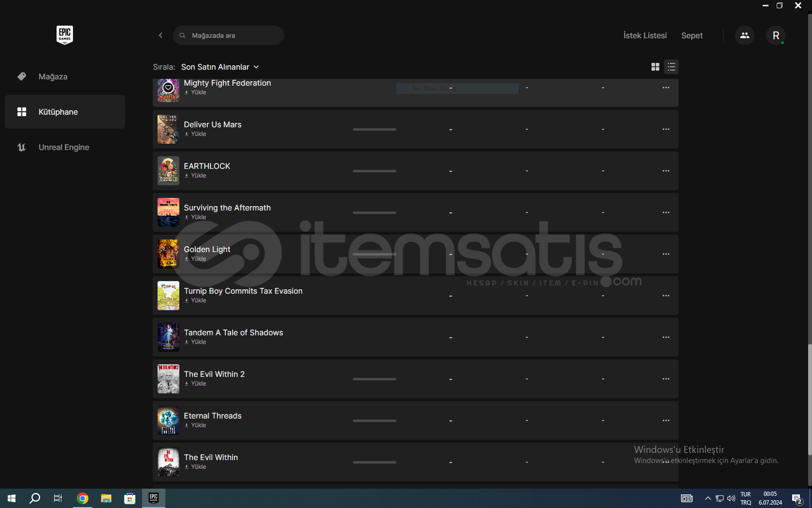Click Yükle under Deliver Us Mars
This screenshot has width=812, height=508.
[x=195, y=134]
